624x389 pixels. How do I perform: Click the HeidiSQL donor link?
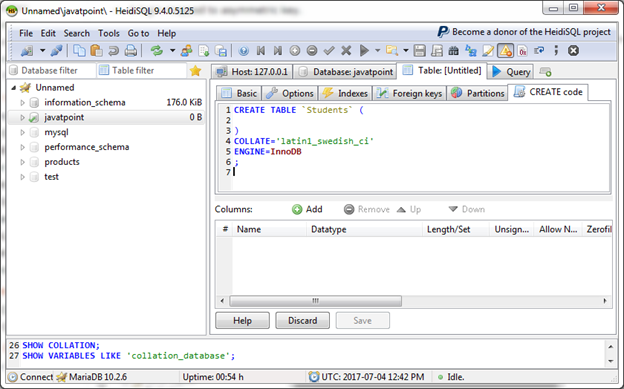coord(524,32)
